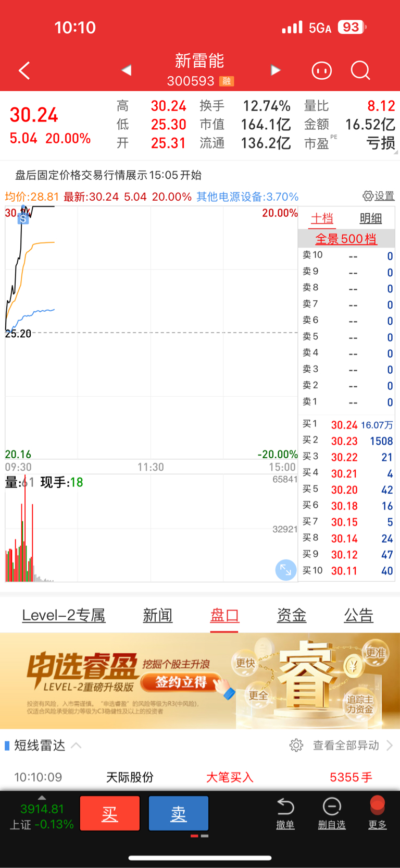Tap the 买2 row at 30.23

click(347, 441)
